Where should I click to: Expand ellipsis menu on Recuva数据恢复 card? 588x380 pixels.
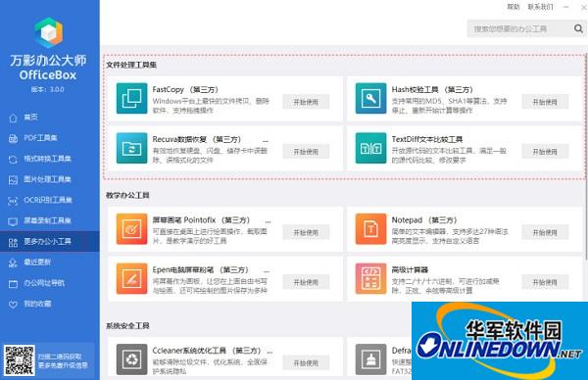(266, 141)
